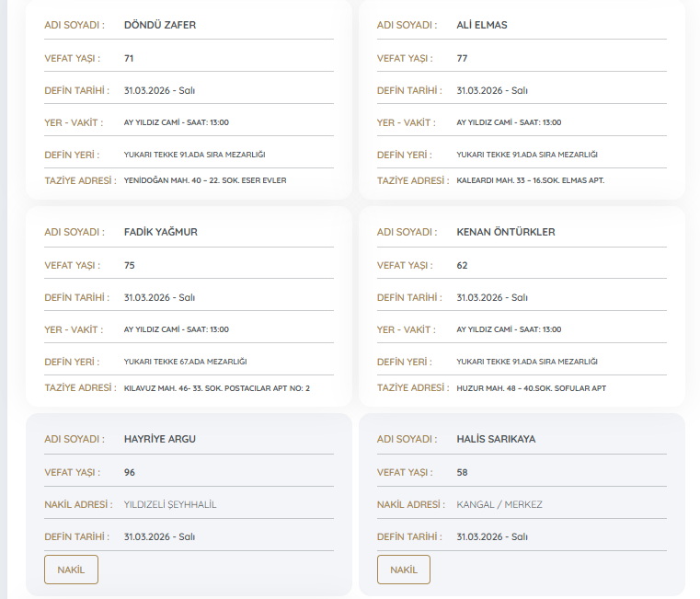Select the Yıldızeli Şeyhhalil transfer address
Viewport: 700px width, 599px height.
click(170, 504)
